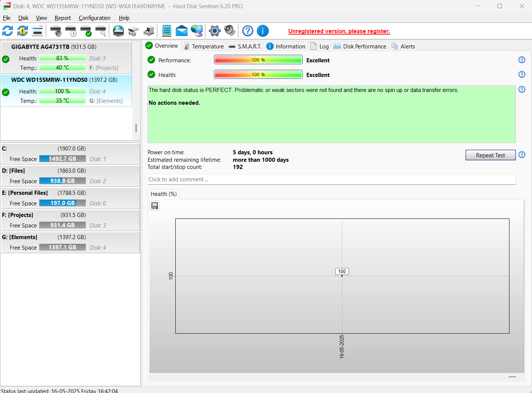Select the F: [Projects] partition in volume list
The height and width of the screenshot is (393, 532).
point(70,220)
